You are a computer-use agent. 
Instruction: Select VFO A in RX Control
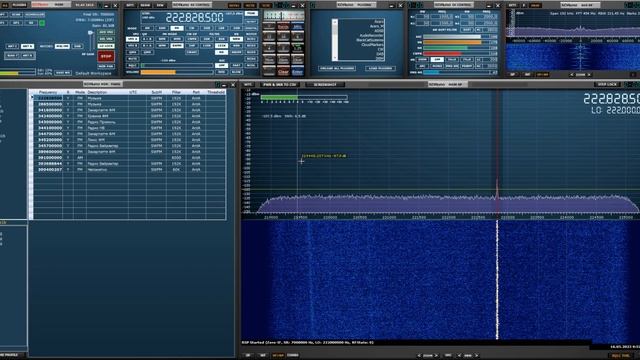coord(132,39)
